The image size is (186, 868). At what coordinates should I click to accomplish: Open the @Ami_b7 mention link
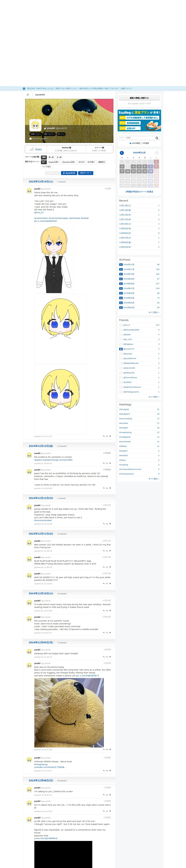pyautogui.click(x=39, y=213)
